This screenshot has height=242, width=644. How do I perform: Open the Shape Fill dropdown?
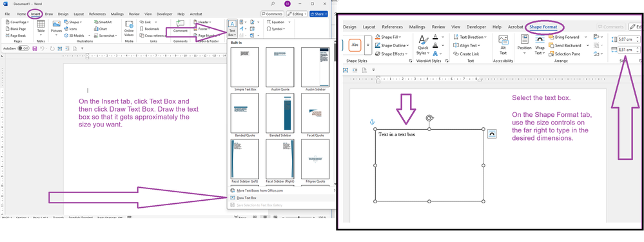point(387,37)
